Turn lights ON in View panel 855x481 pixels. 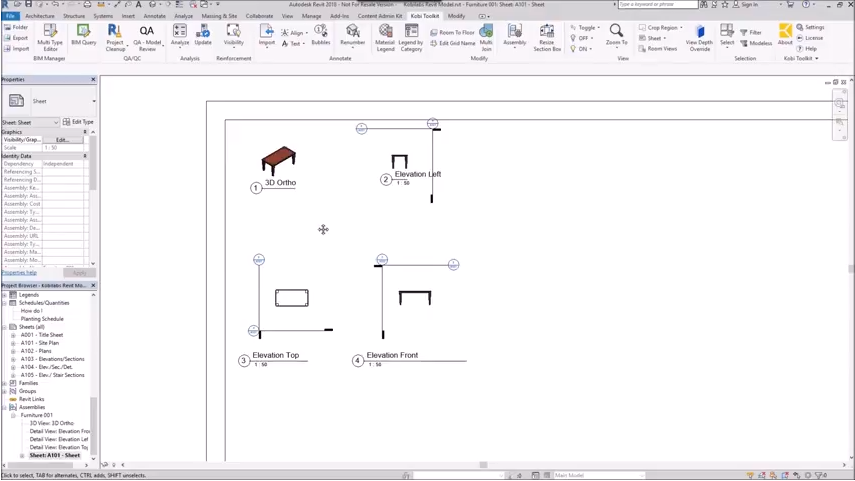coord(581,48)
